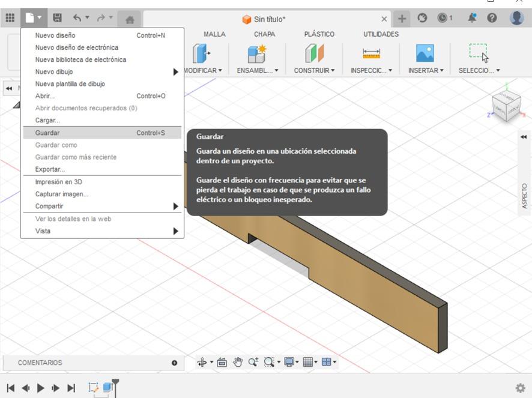Screen dimensions: 532x398
Task: Click the look-at camera icon
Action: [x=222, y=362]
